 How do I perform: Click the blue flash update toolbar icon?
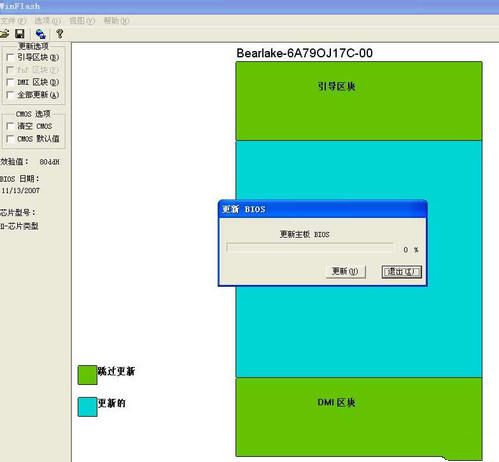click(x=40, y=34)
